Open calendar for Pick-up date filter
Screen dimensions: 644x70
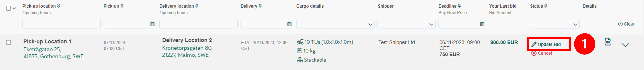click(x=152, y=24)
